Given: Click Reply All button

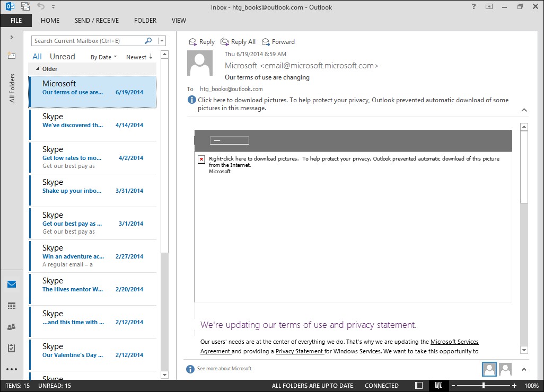Looking at the screenshot, I should [x=238, y=42].
